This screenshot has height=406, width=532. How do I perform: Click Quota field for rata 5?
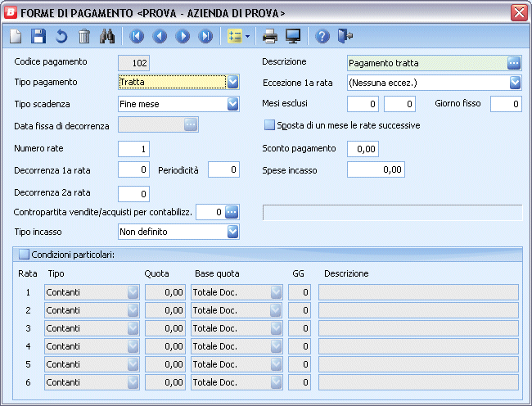(x=165, y=364)
